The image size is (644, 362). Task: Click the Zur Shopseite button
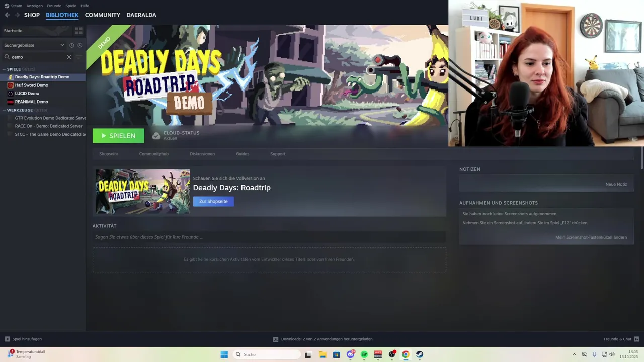213,201
